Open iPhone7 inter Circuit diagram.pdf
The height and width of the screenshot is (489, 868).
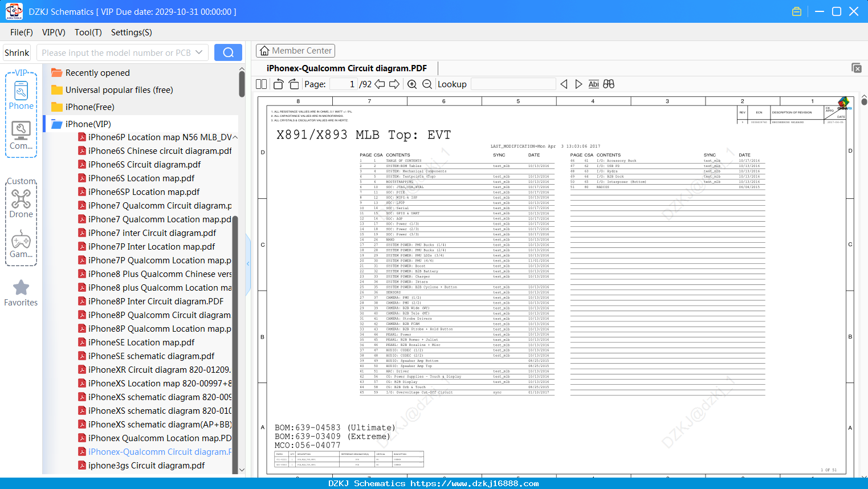tap(147, 233)
